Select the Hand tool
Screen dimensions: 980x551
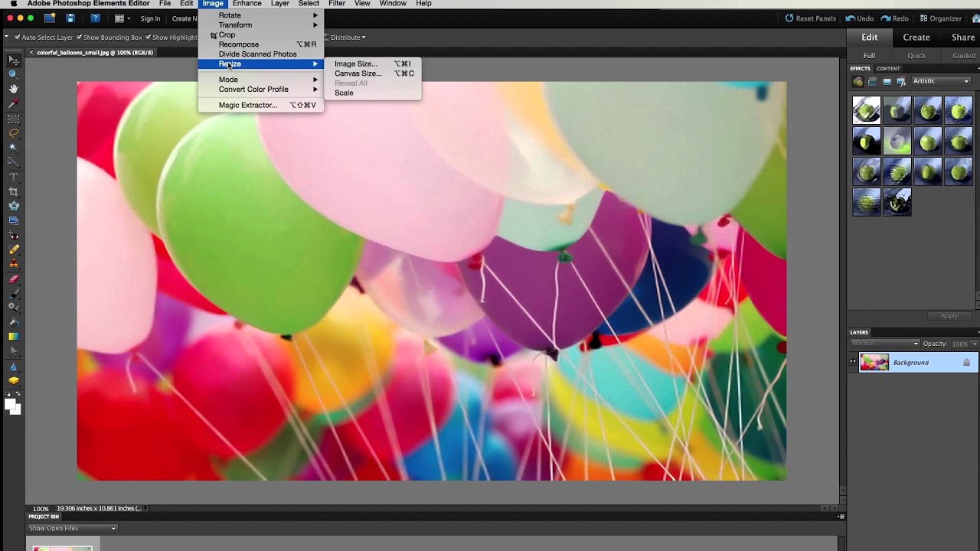tap(14, 90)
